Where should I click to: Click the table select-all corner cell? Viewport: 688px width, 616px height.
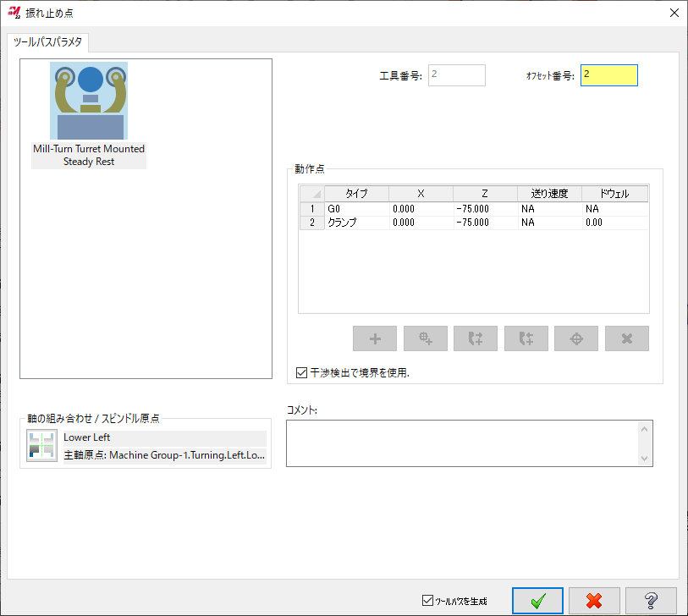tap(312, 194)
